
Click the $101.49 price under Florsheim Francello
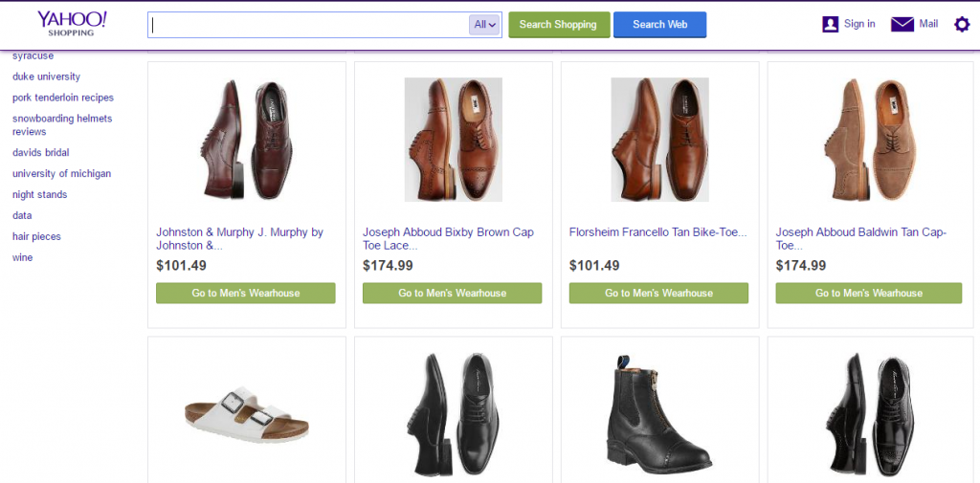tap(594, 266)
